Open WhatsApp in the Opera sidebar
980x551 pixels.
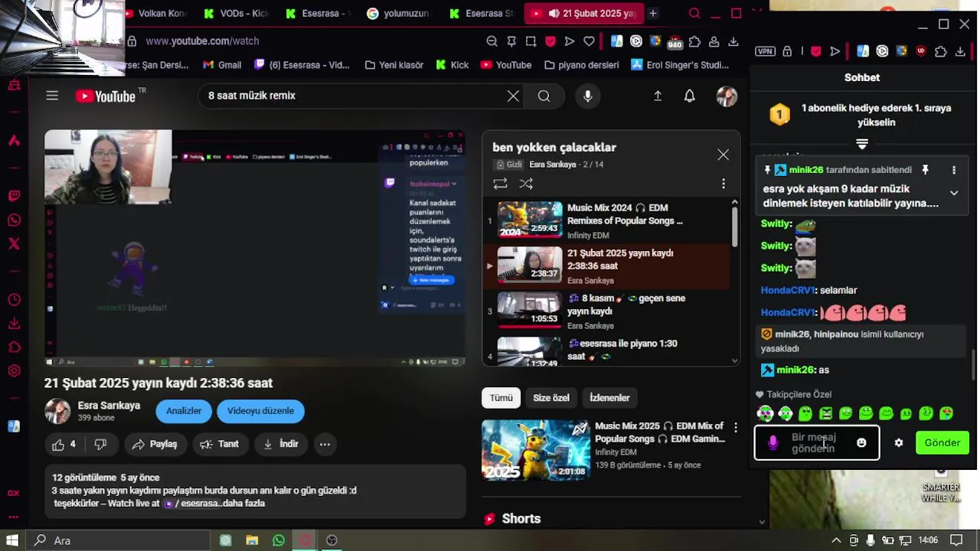pyautogui.click(x=14, y=220)
